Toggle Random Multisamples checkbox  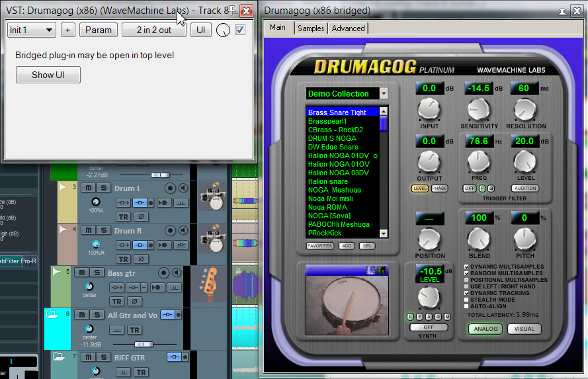[x=466, y=273]
